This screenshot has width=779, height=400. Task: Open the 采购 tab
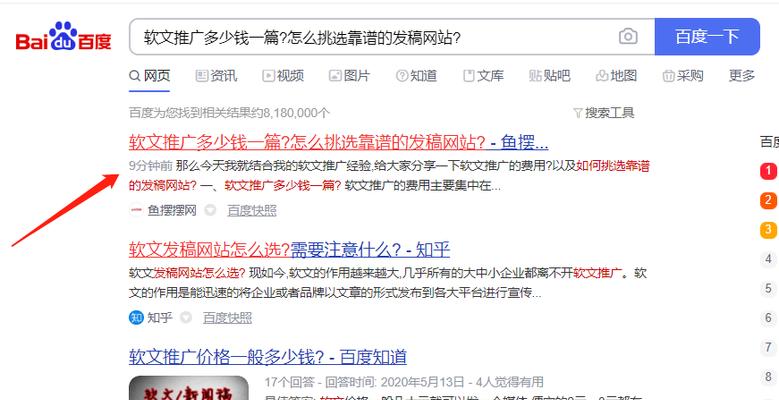tap(683, 76)
